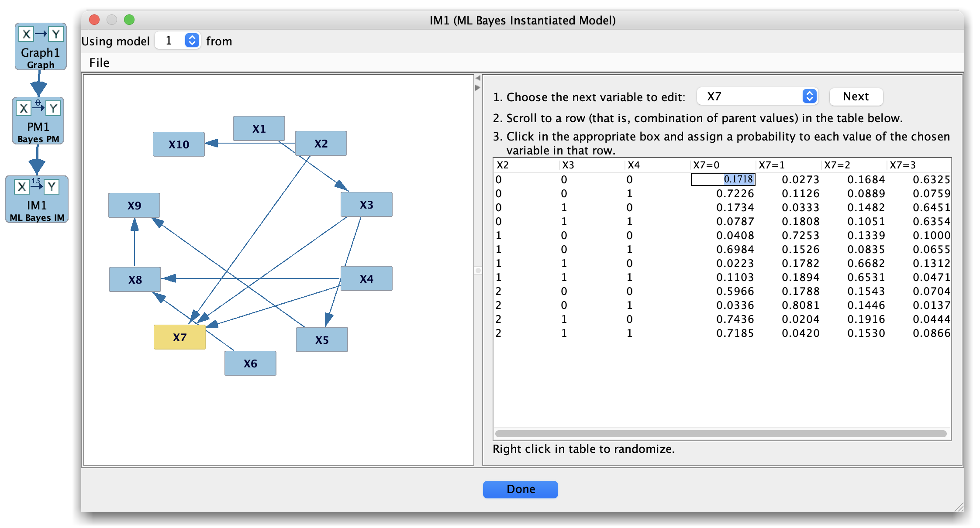980x528 pixels.
Task: Click cell value 0.7436
Action: coord(735,319)
